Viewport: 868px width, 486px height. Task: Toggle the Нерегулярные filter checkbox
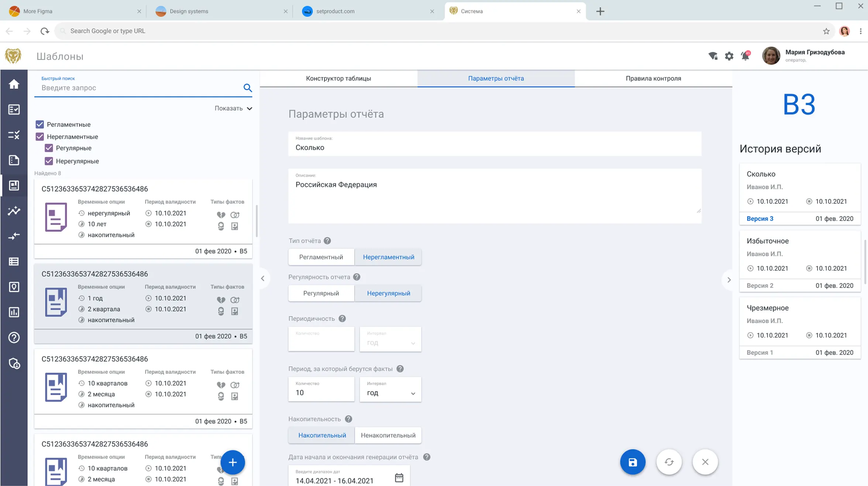point(49,161)
